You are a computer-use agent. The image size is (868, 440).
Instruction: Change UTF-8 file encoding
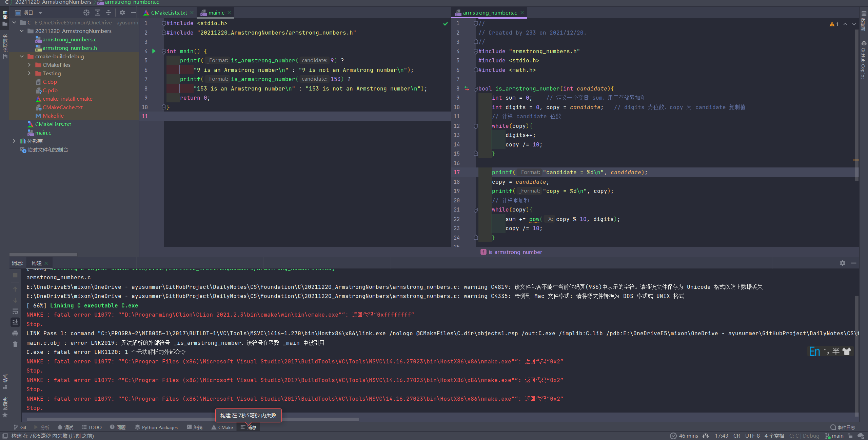coord(752,436)
